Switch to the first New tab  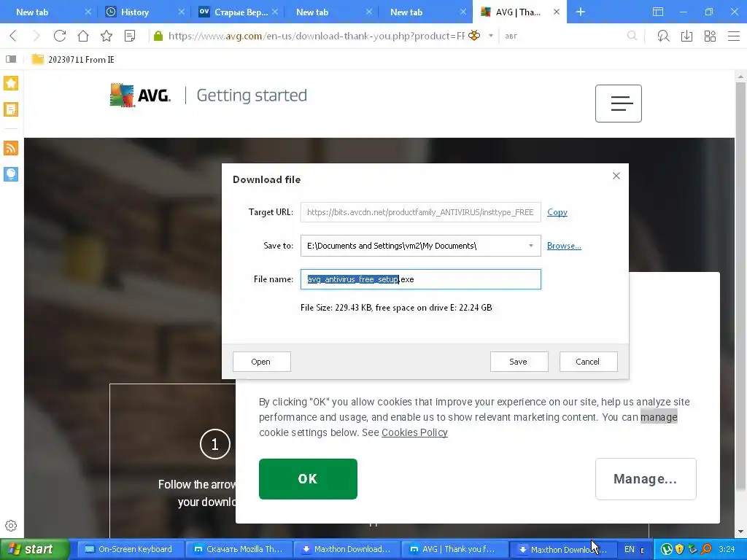[x=32, y=12]
